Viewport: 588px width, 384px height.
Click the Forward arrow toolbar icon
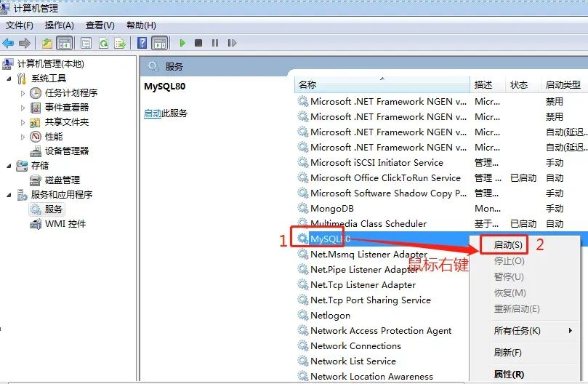(25, 43)
